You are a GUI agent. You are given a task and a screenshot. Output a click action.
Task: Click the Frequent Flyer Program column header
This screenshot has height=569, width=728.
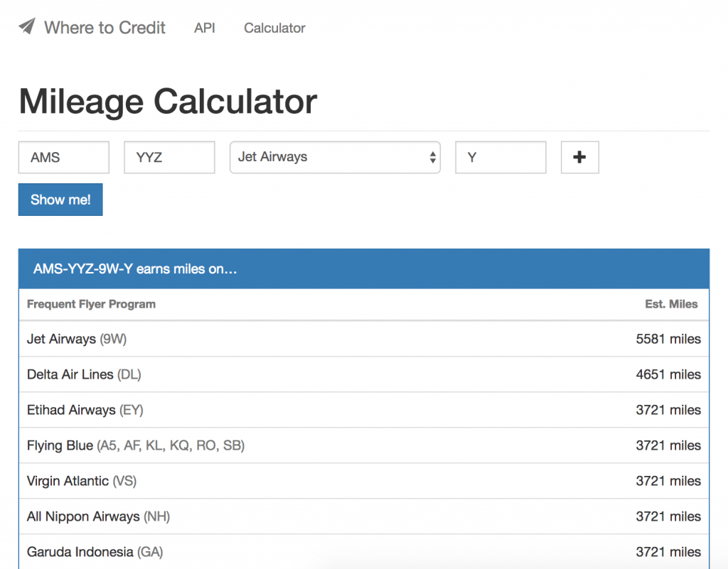click(x=91, y=304)
